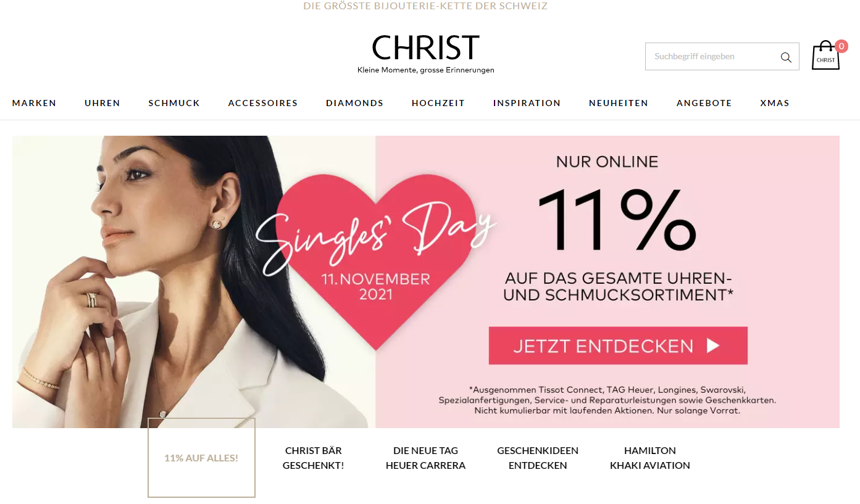860x504 pixels.
Task: Select the HAMILTON KHAKI AVIATION slide tab
Action: (650, 458)
